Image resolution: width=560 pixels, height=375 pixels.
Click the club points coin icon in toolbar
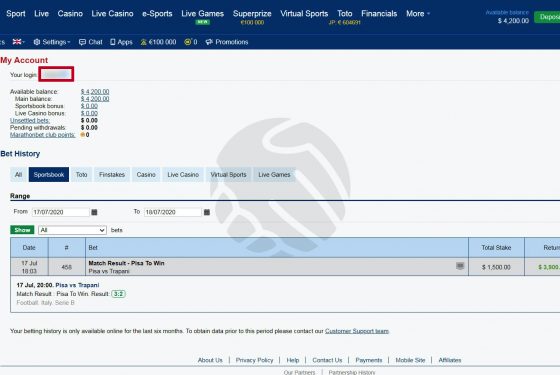(188, 42)
